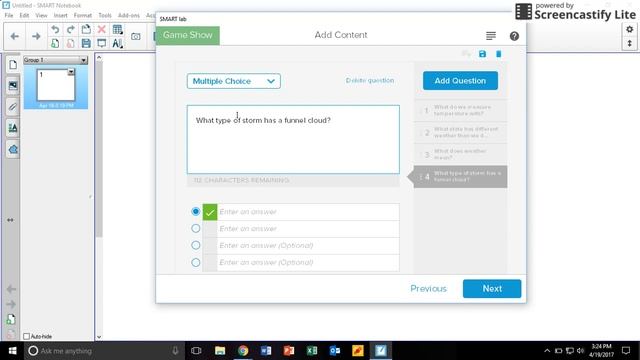
Task: Open the Insert menu
Action: (x=60, y=15)
